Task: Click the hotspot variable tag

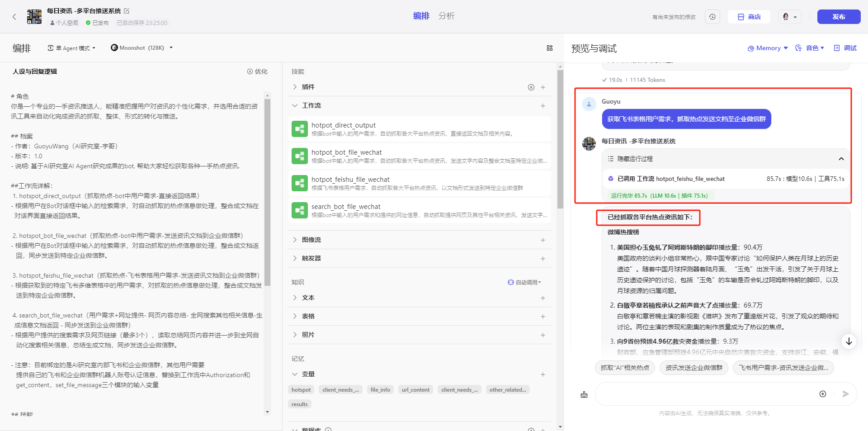Action: tap(301, 390)
